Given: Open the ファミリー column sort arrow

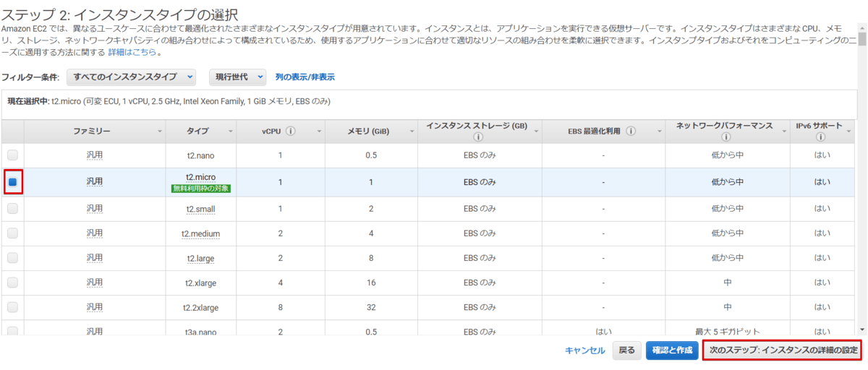Looking at the screenshot, I should coord(160,132).
